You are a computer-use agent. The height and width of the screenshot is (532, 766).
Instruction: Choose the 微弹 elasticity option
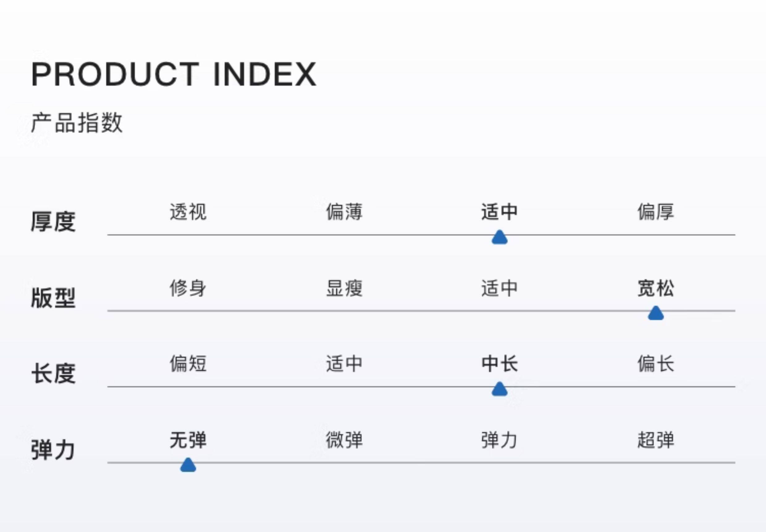click(x=344, y=440)
